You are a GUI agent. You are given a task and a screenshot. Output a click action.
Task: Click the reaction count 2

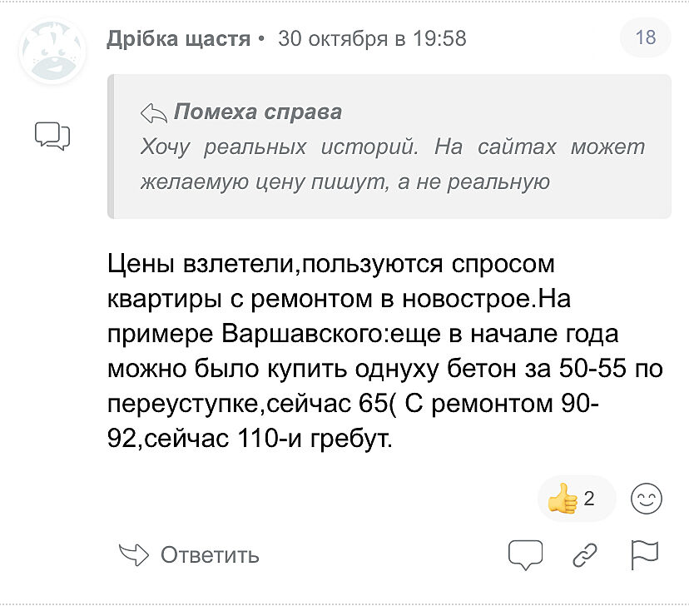[x=589, y=499]
